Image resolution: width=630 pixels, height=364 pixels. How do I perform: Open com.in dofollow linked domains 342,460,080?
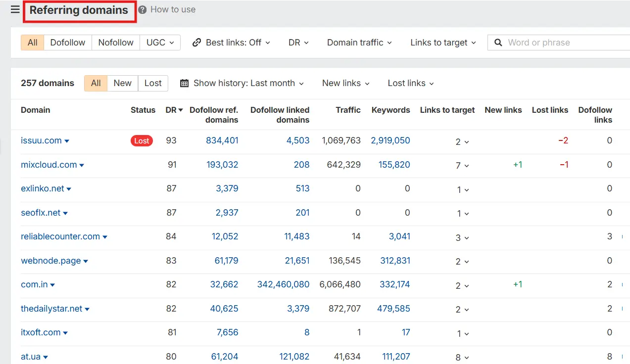pos(284,284)
